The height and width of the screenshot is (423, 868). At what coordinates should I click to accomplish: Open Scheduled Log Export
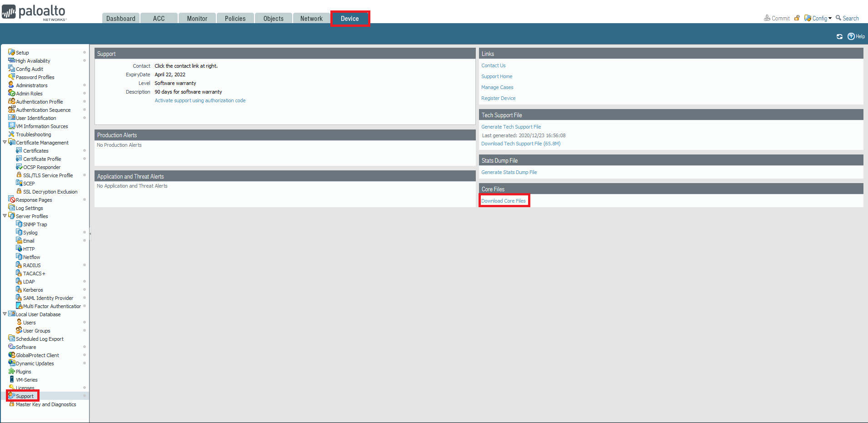[x=40, y=339]
